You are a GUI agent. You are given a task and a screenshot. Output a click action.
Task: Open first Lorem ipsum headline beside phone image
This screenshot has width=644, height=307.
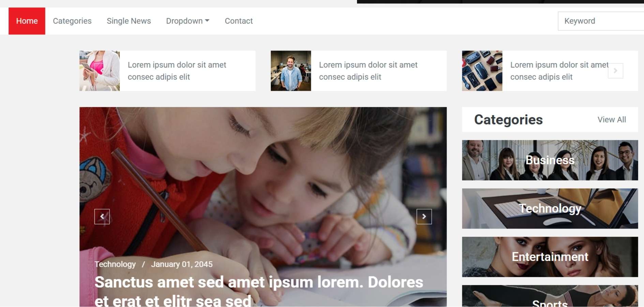pos(177,71)
